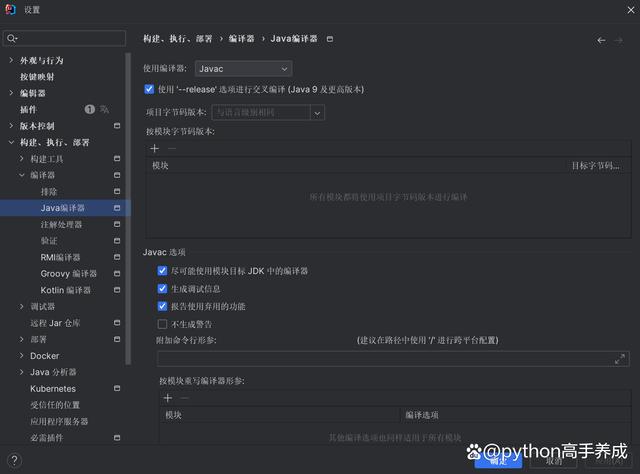Click project-level icon next to Java编译器 breadcrumb
Viewport: 640px width, 474px height.
(x=330, y=39)
